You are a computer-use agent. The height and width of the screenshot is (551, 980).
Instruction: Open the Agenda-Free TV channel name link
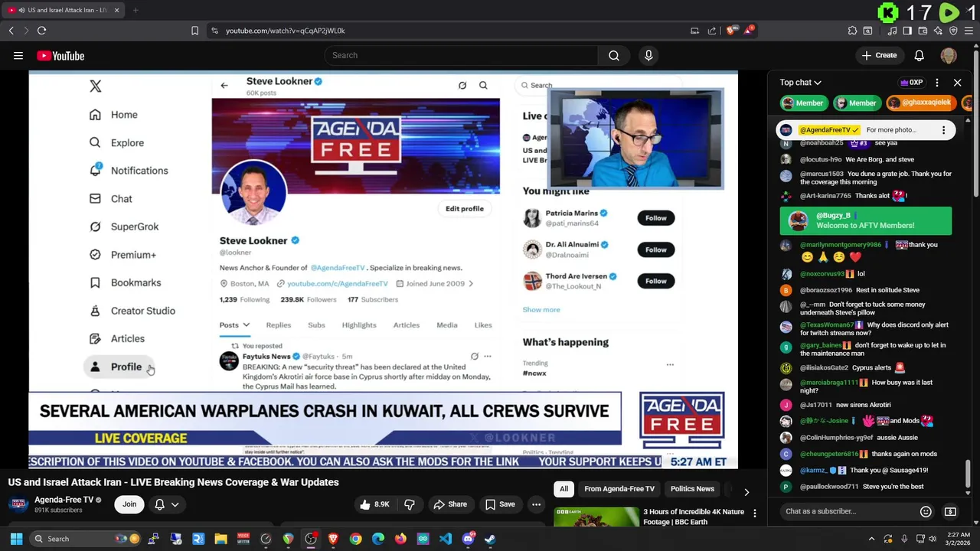(64, 500)
